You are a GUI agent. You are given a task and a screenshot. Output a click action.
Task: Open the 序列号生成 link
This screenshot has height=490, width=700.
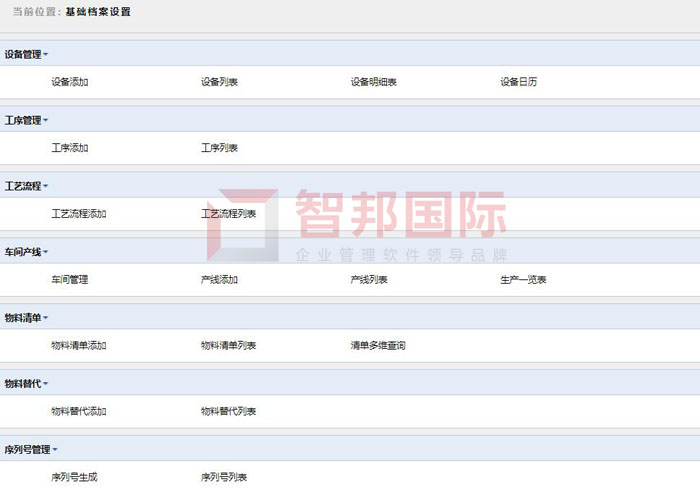[74, 478]
